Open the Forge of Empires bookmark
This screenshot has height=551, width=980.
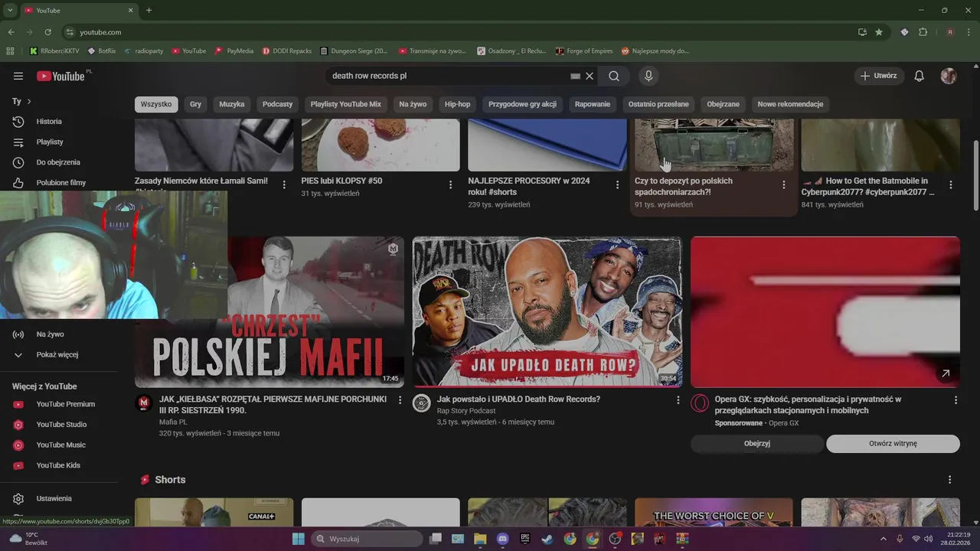[584, 51]
